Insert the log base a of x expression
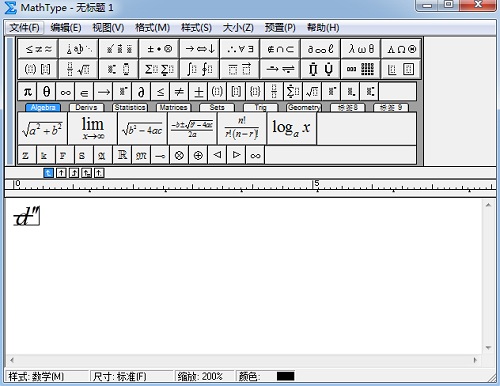Image resolution: width=500 pixels, height=386 pixels. click(x=292, y=128)
